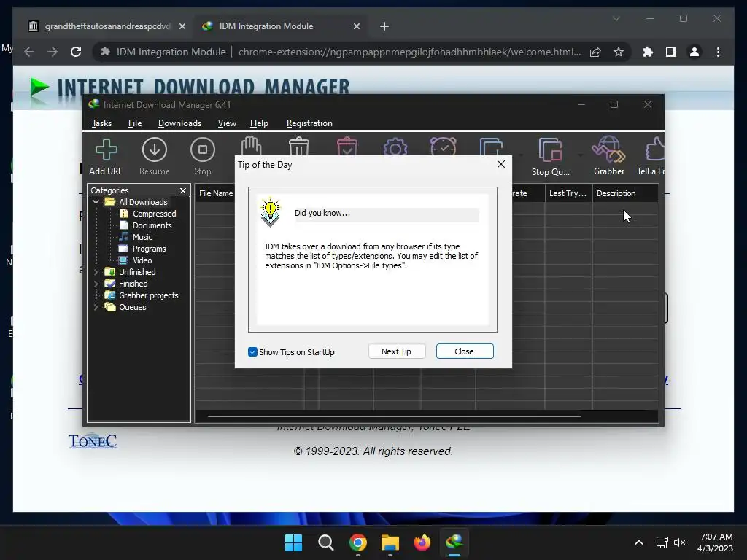Select the Music category

[x=142, y=237]
